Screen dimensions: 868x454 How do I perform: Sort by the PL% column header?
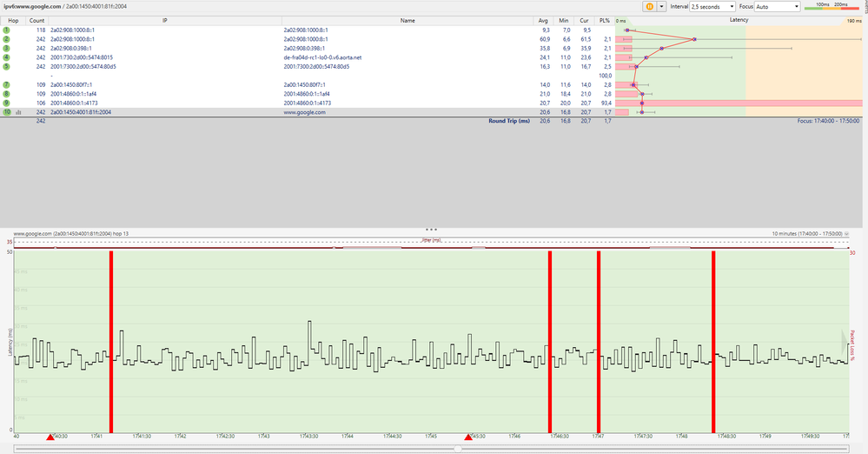coord(605,18)
